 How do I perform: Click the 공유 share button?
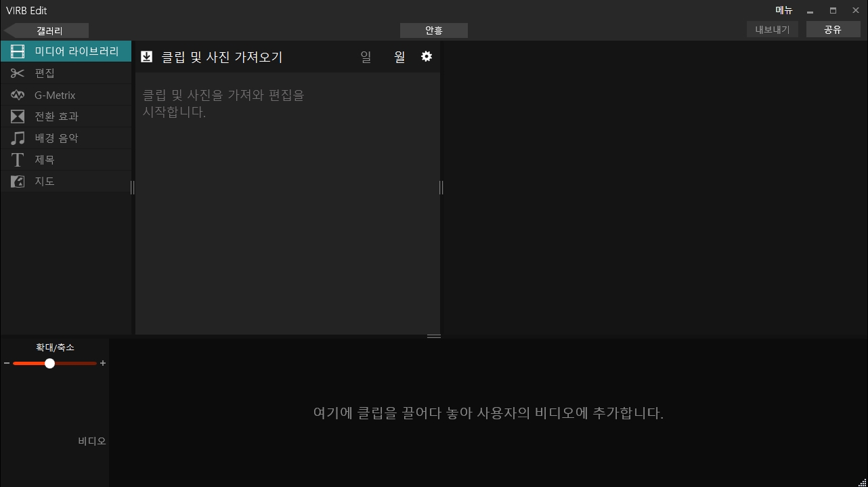833,30
